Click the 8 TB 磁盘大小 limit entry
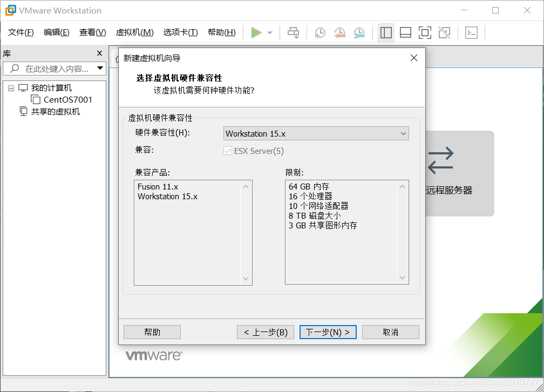 pos(315,216)
